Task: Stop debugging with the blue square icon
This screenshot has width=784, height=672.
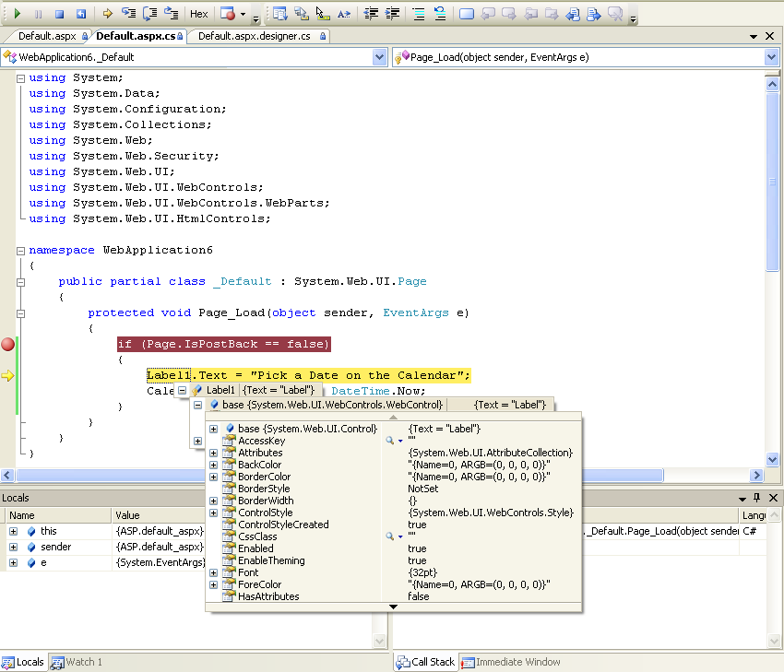Action: point(59,14)
